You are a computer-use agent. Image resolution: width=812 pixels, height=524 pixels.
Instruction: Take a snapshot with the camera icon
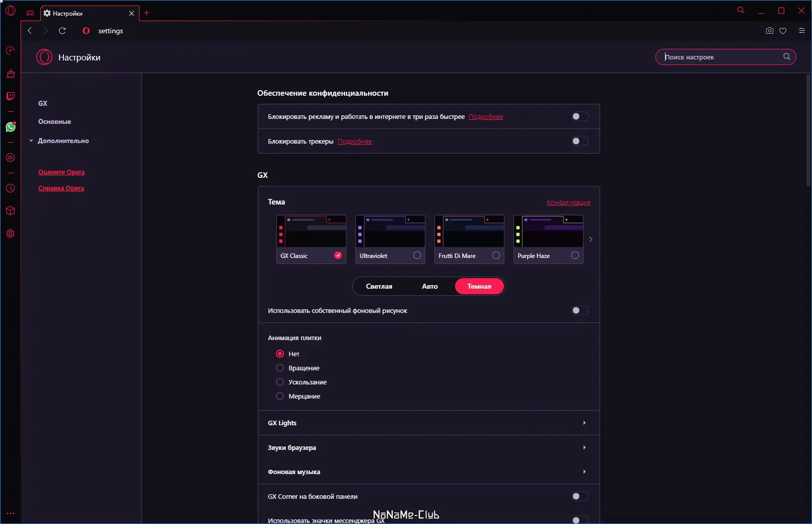tap(769, 31)
